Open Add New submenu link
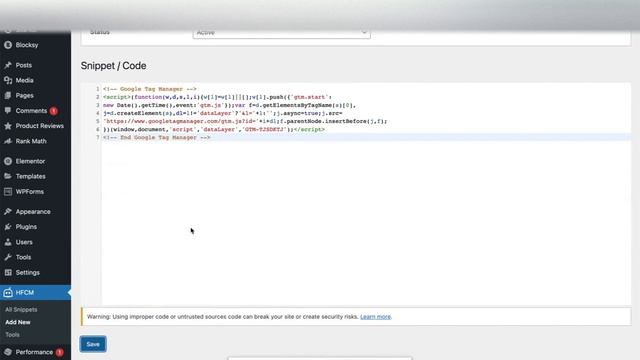This screenshot has width=640, height=360. point(18,322)
